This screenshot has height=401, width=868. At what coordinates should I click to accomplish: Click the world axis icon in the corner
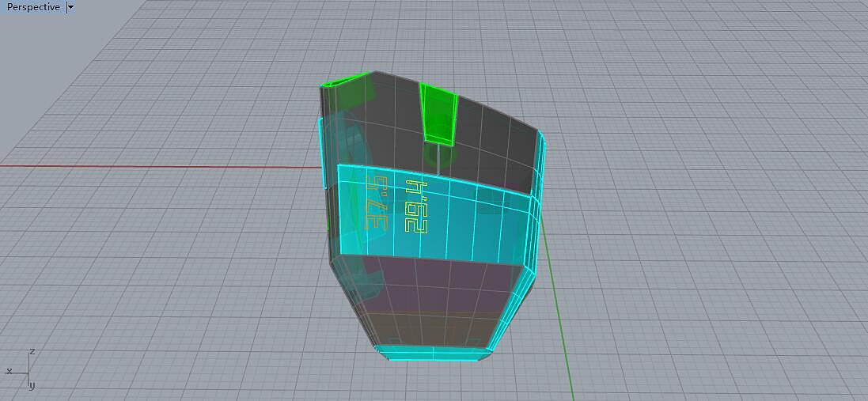click(x=21, y=369)
